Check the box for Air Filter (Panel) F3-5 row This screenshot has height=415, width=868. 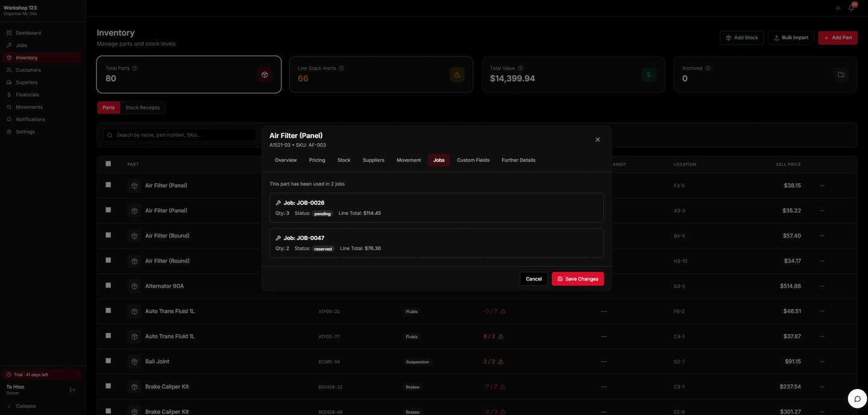[108, 185]
